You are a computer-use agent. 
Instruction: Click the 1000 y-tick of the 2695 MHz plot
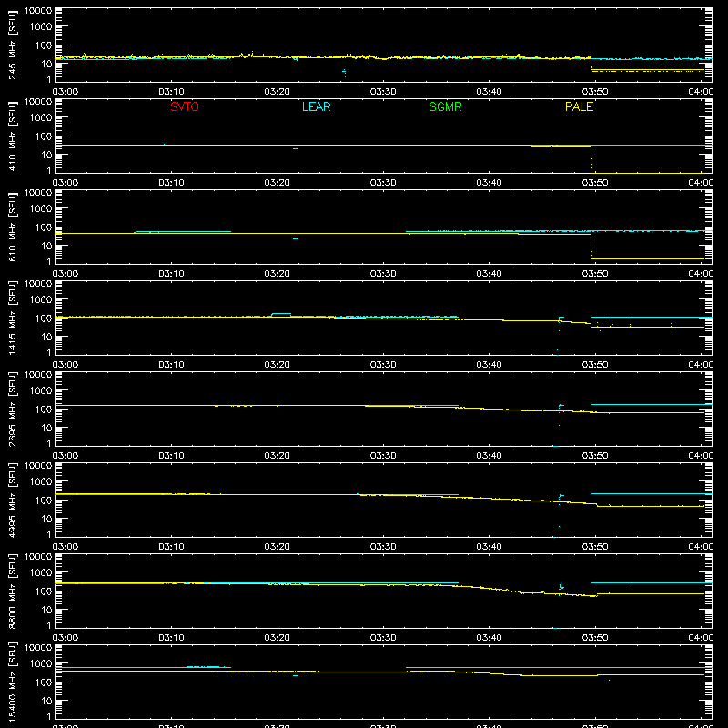(x=40, y=391)
